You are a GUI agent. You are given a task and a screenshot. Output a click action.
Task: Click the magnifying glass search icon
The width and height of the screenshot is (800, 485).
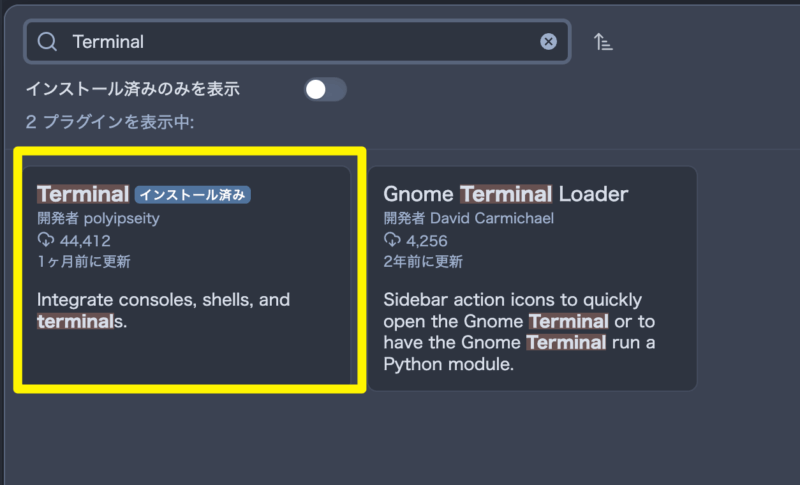pos(47,42)
